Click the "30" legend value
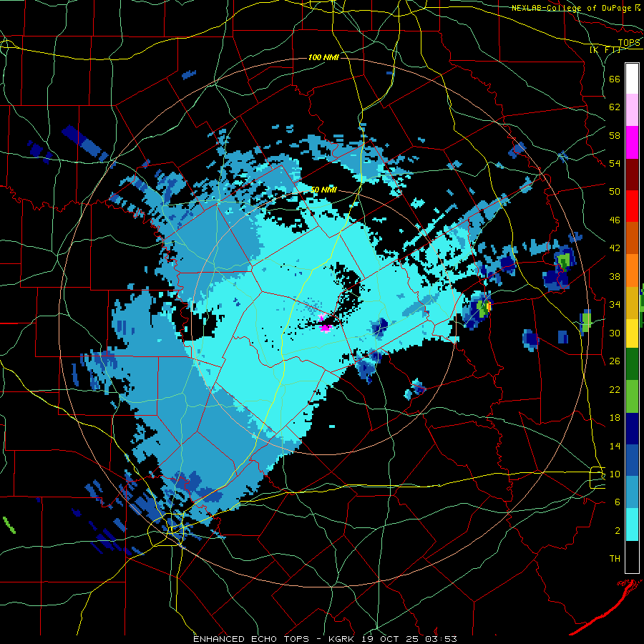 pyautogui.click(x=615, y=333)
